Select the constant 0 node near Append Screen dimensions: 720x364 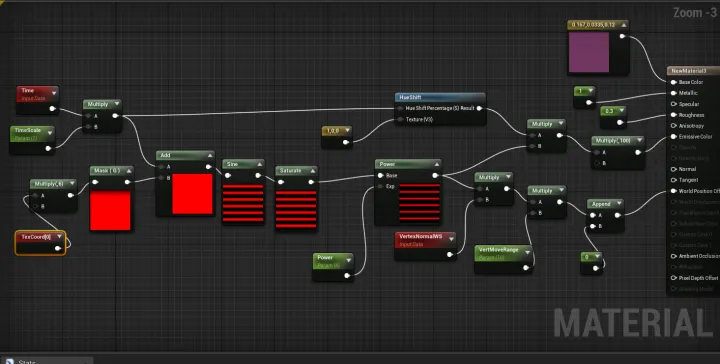591,263
